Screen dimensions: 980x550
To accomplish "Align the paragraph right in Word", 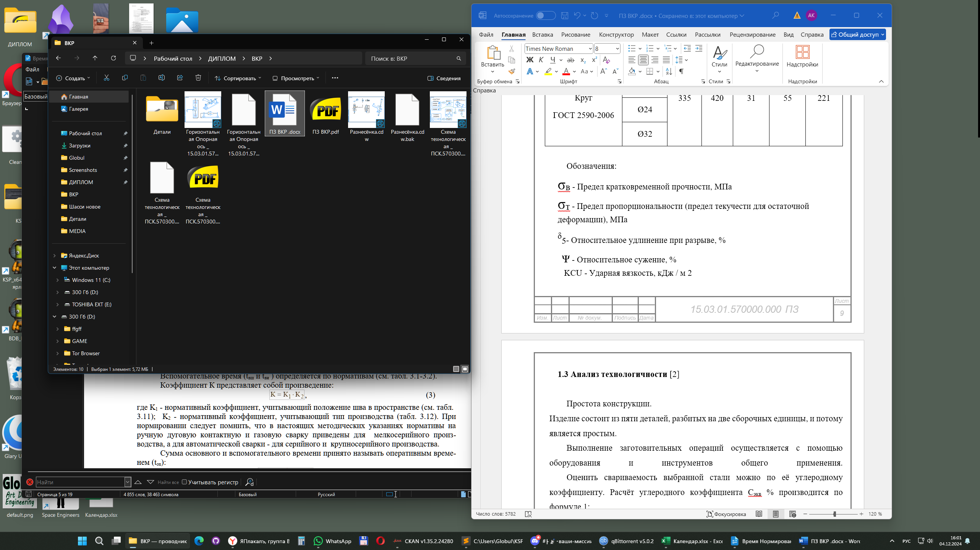I will (x=655, y=60).
